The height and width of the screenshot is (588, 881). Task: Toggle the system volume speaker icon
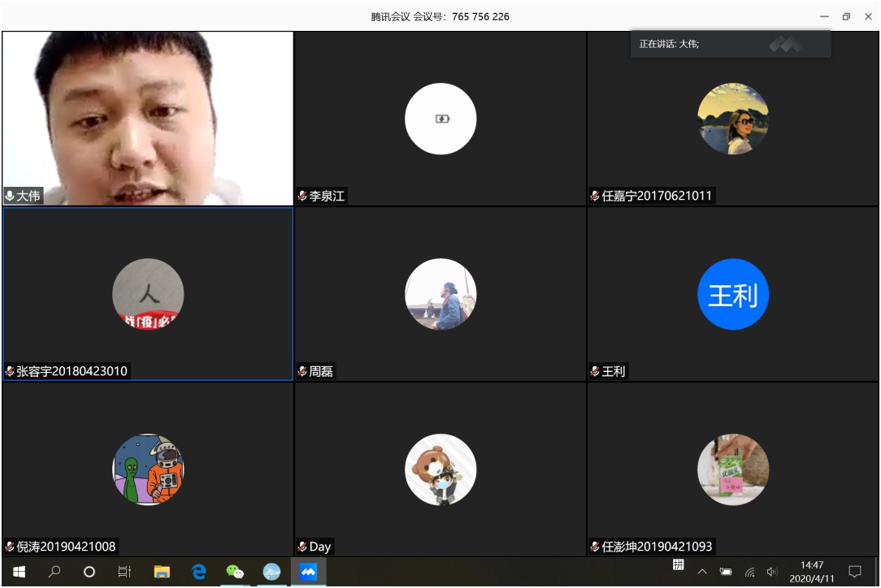[x=771, y=572]
